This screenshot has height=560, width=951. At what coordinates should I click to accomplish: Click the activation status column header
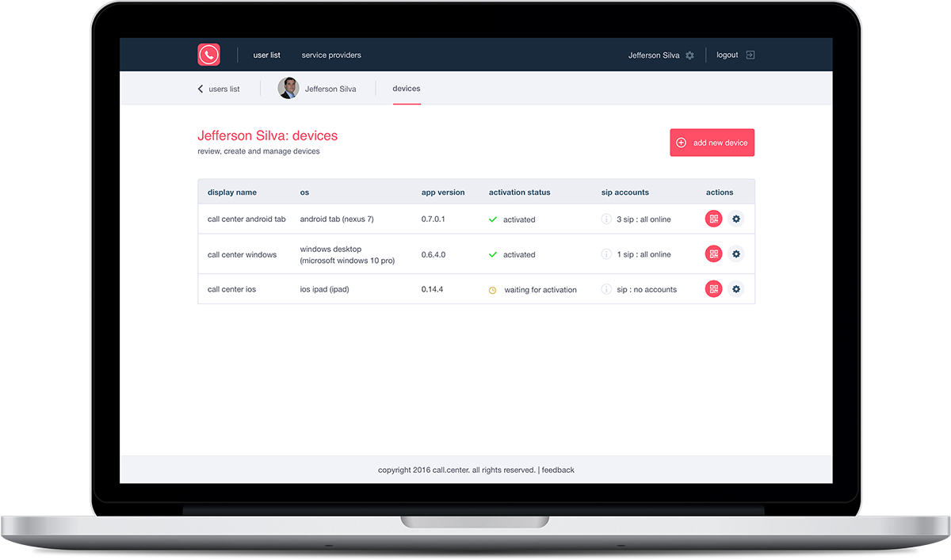[x=519, y=192]
